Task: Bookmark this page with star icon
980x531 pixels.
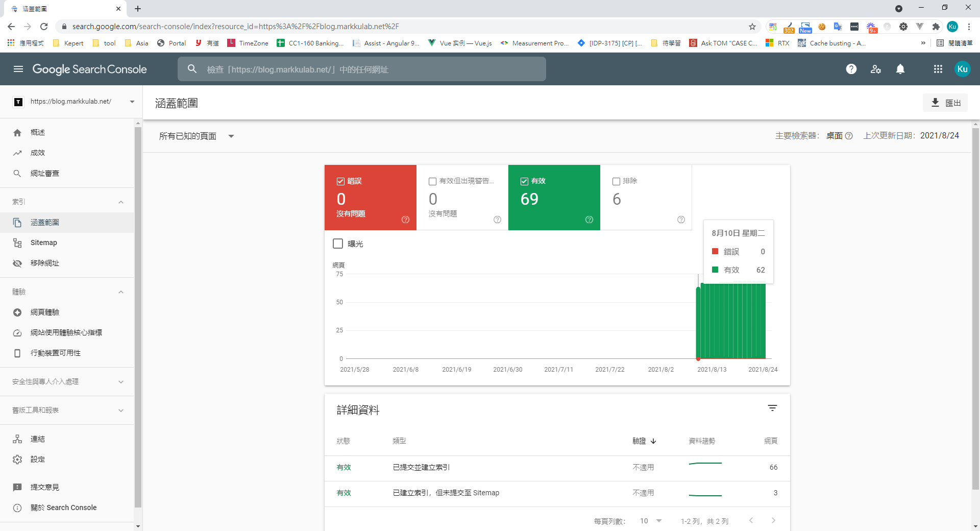Action: coord(752,27)
